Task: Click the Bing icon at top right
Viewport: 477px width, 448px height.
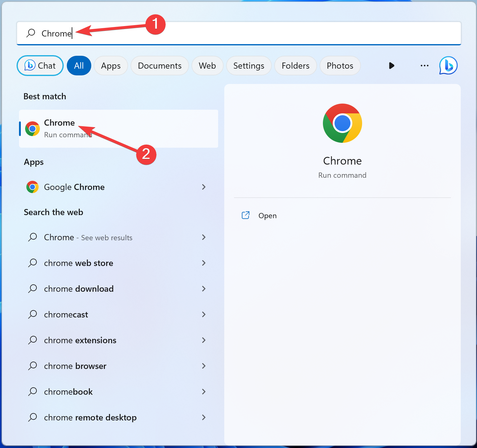Action: tap(448, 66)
